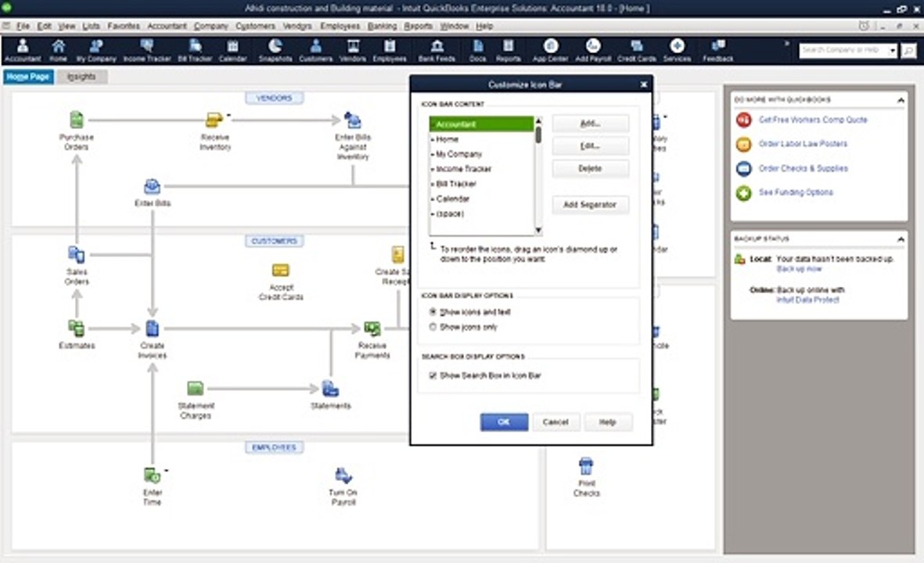This screenshot has width=924, height=563.
Task: Open the Lists menu
Action: pyautogui.click(x=91, y=26)
